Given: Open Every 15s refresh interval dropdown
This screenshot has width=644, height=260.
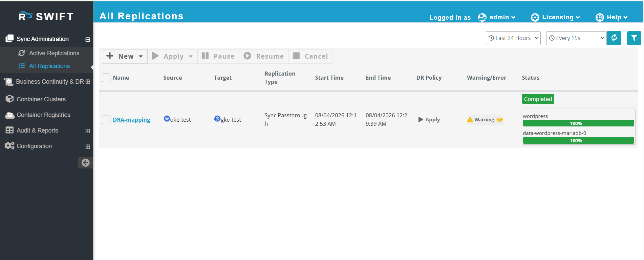Looking at the screenshot, I should click(x=576, y=38).
